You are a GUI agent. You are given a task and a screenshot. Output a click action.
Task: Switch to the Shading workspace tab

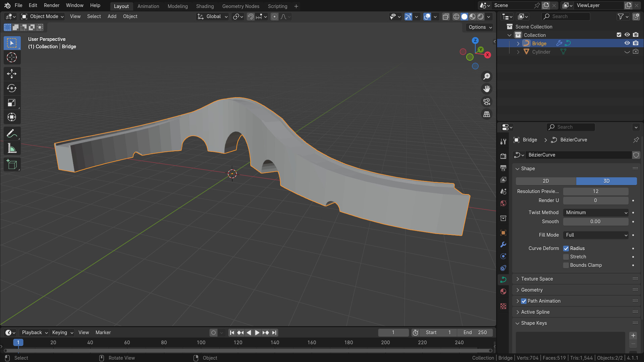point(205,6)
